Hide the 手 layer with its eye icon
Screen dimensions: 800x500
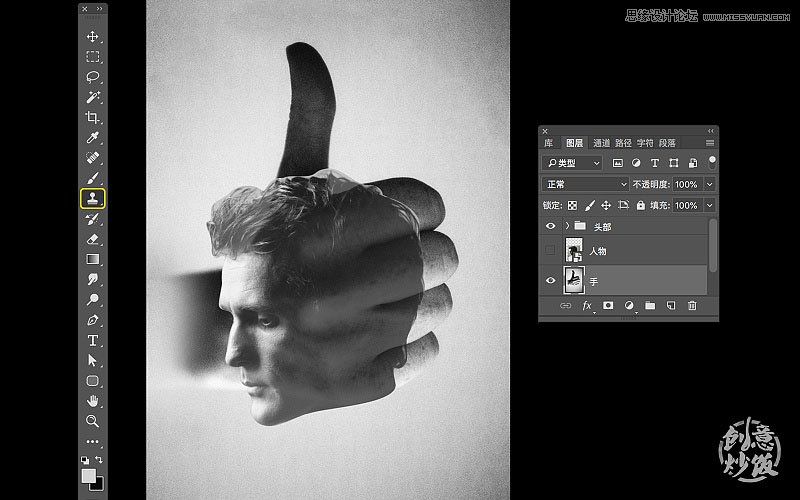coord(550,281)
